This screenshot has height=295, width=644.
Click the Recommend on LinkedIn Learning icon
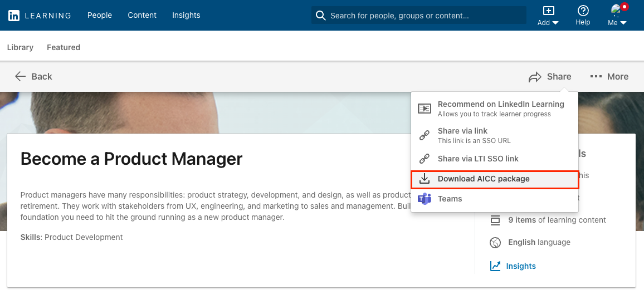[x=425, y=109]
